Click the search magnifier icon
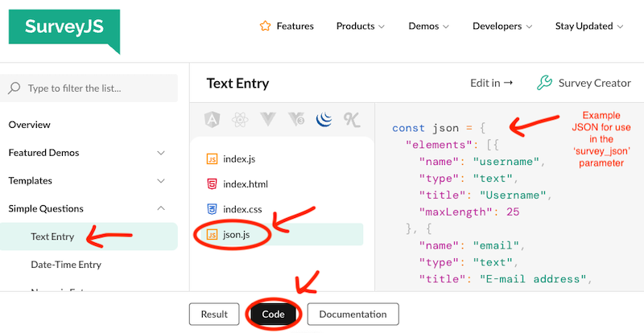644x333 pixels. pos(14,88)
